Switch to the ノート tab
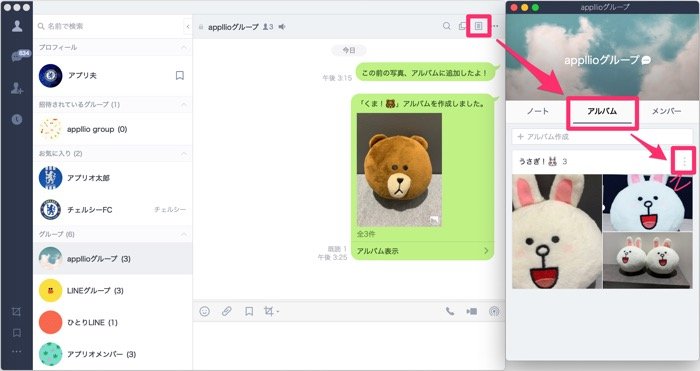The width and height of the screenshot is (700, 371). pyautogui.click(x=538, y=111)
